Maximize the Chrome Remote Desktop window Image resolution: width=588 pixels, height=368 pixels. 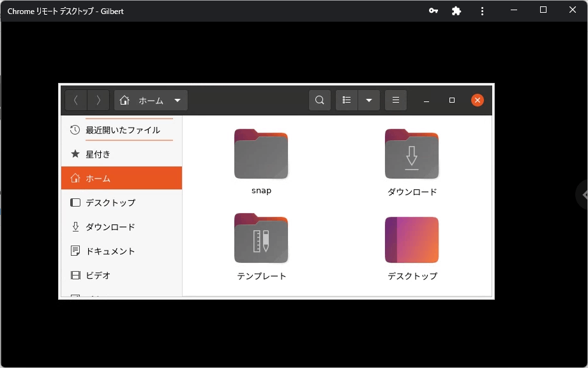(x=543, y=10)
